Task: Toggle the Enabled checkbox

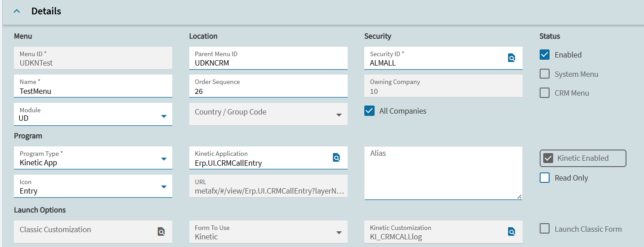Action: coord(545,55)
